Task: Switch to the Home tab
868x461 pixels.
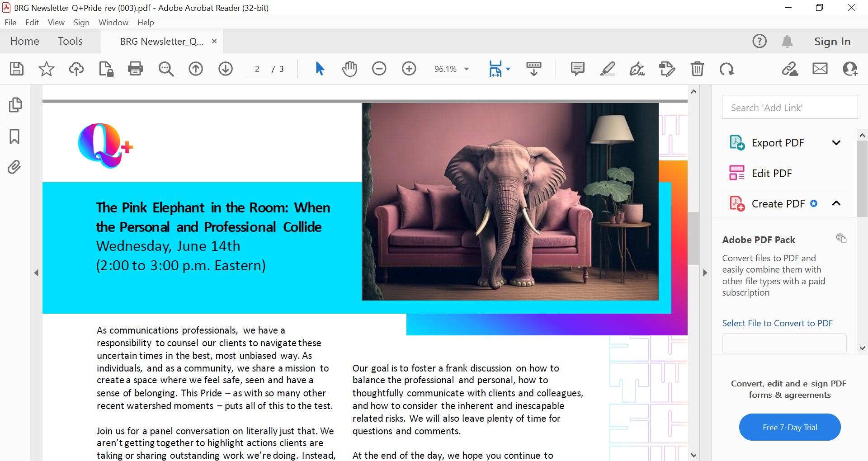Action: [x=24, y=41]
